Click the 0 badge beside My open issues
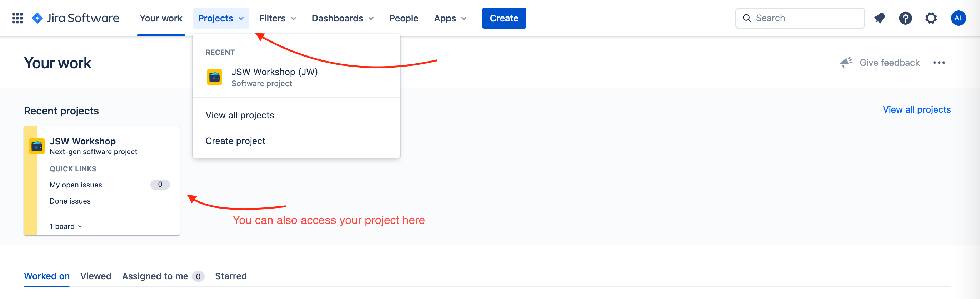The width and height of the screenshot is (980, 299). (x=160, y=184)
